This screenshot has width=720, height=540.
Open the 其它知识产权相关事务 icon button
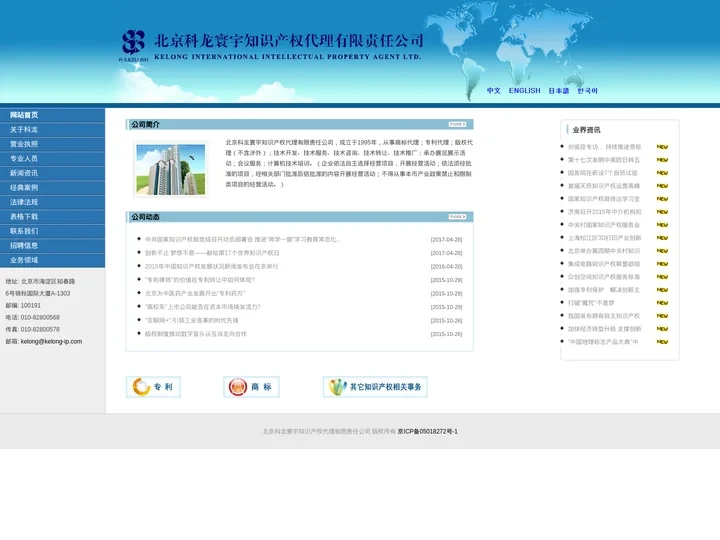click(x=375, y=387)
